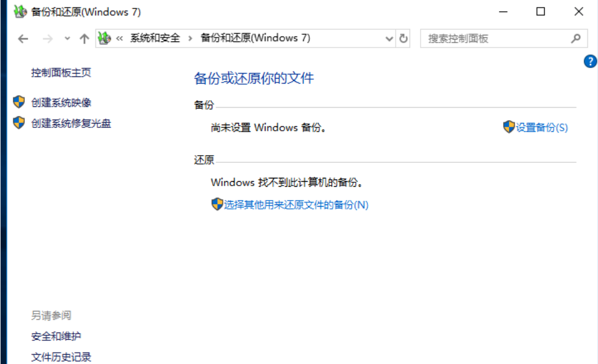Click shield icon next to 设置备份(S)
Screen dimensions: 598x364
point(509,127)
